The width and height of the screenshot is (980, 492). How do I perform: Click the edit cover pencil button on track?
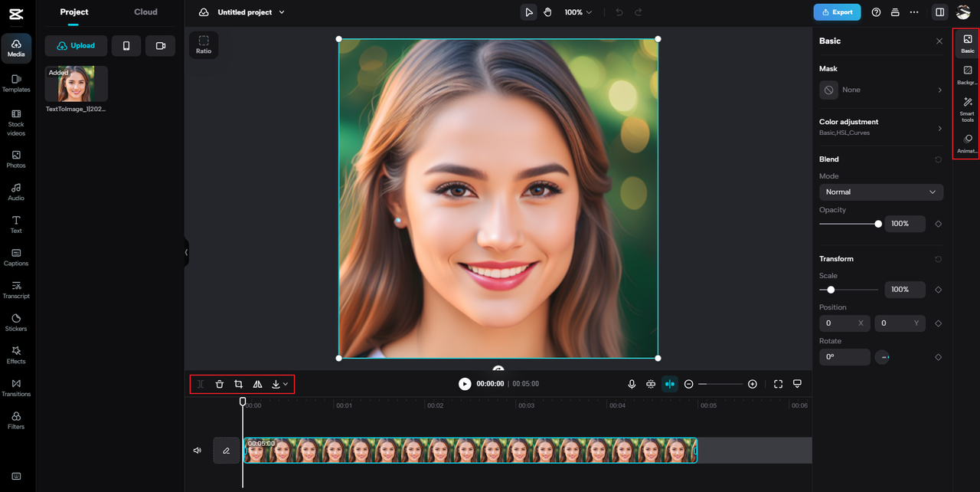pyautogui.click(x=226, y=451)
